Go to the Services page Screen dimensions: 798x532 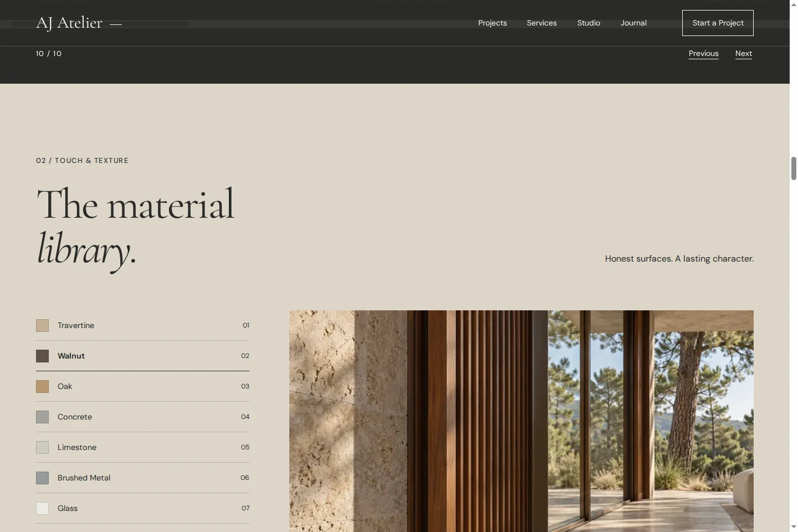[x=541, y=23]
